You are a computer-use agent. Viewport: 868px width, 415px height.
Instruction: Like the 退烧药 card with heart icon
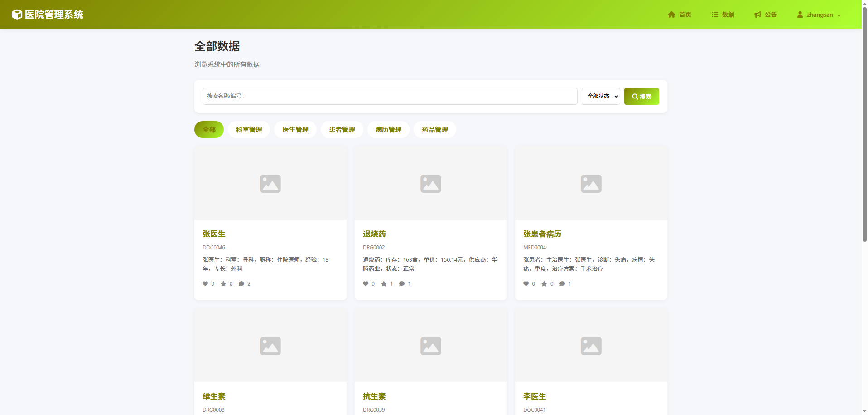click(366, 284)
